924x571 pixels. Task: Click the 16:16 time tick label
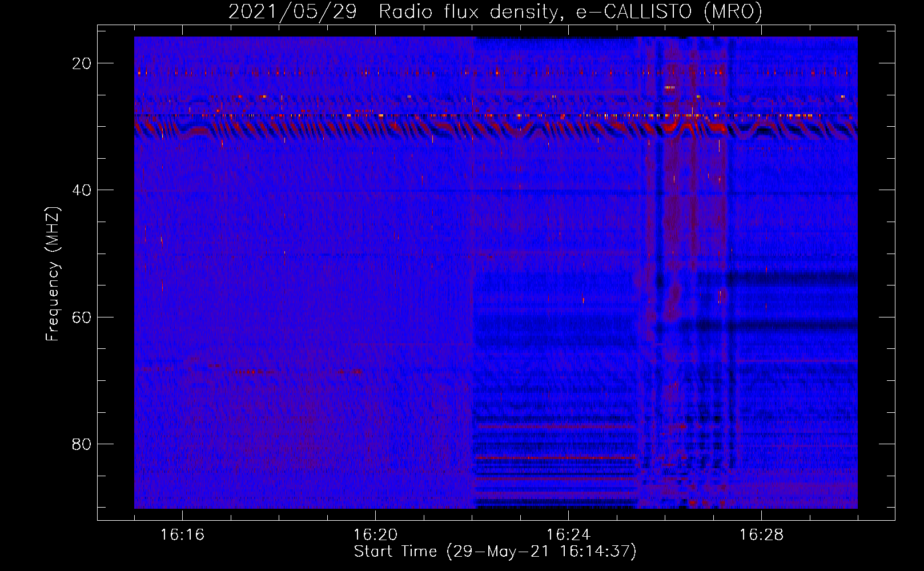coord(182,535)
